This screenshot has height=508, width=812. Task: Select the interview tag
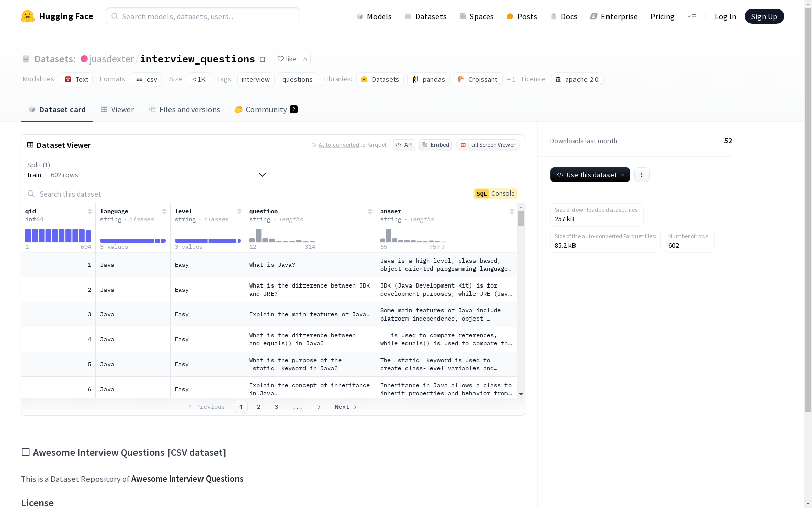click(x=256, y=79)
